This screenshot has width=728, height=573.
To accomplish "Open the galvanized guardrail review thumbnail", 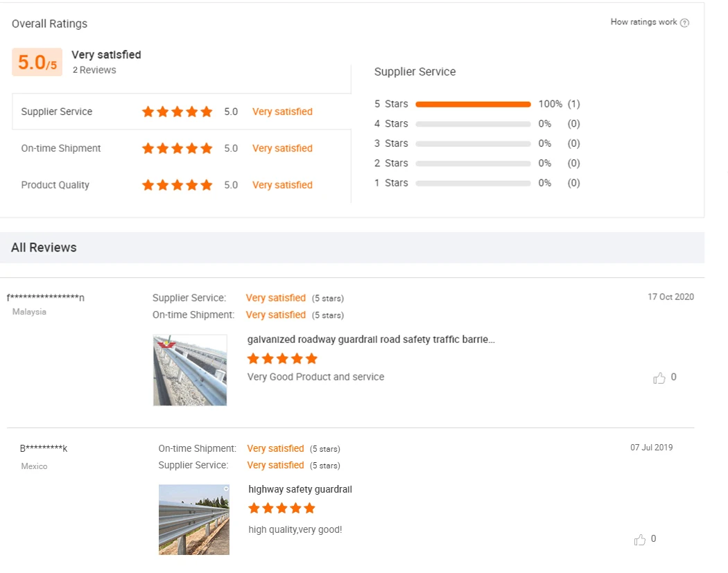I will [190, 370].
